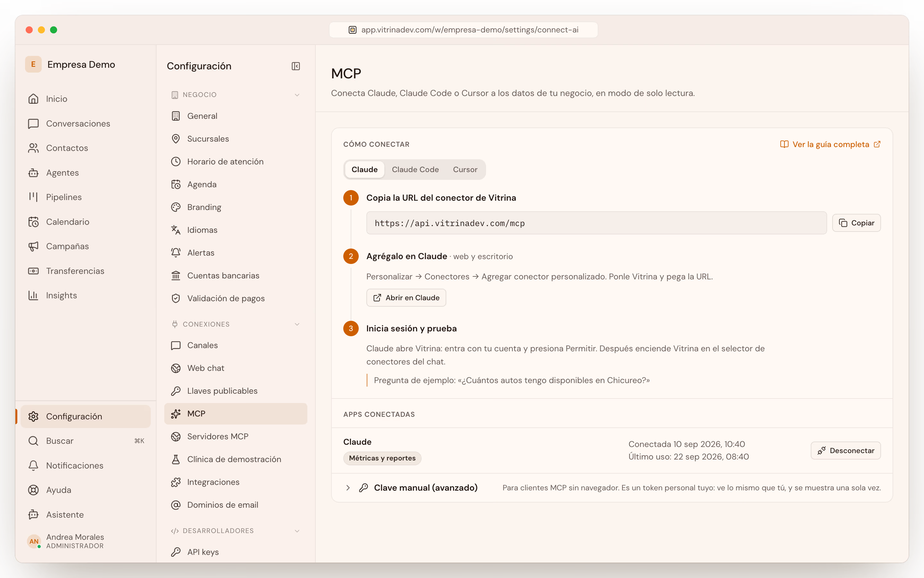Collapse settings panel with sidebar toggle icon

pyautogui.click(x=295, y=66)
